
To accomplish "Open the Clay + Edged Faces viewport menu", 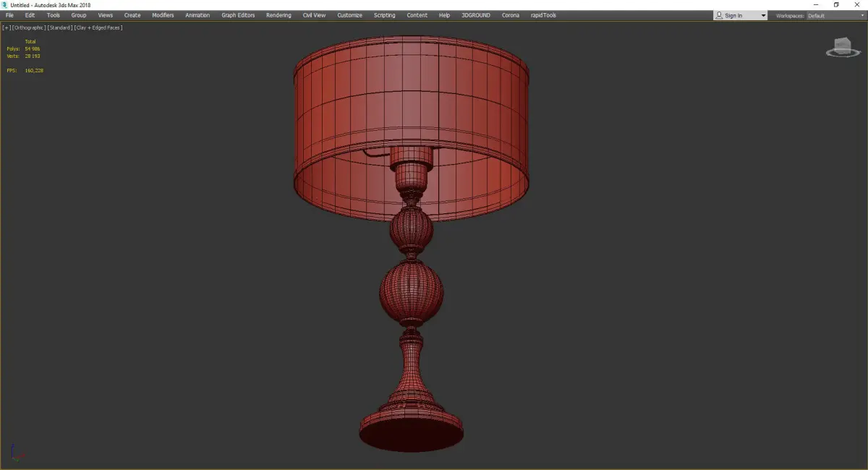I will (98, 27).
